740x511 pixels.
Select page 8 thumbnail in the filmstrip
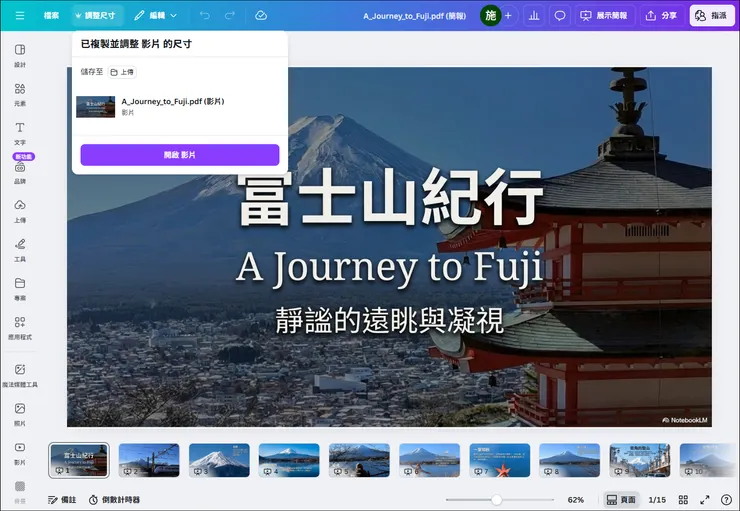point(570,460)
